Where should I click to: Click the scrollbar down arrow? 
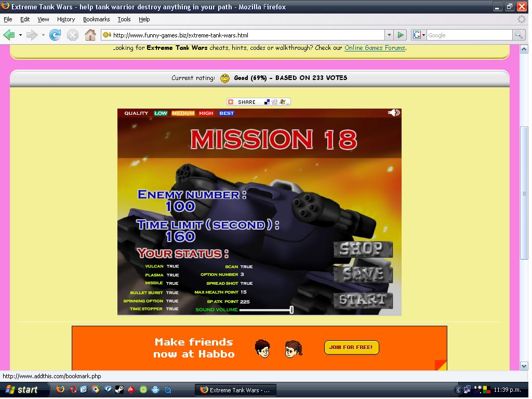pyautogui.click(x=524, y=366)
